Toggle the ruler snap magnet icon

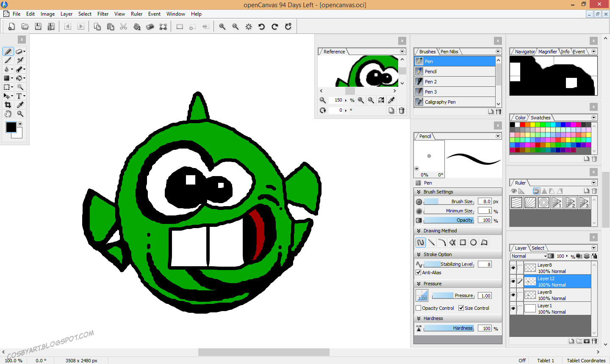pos(536,191)
